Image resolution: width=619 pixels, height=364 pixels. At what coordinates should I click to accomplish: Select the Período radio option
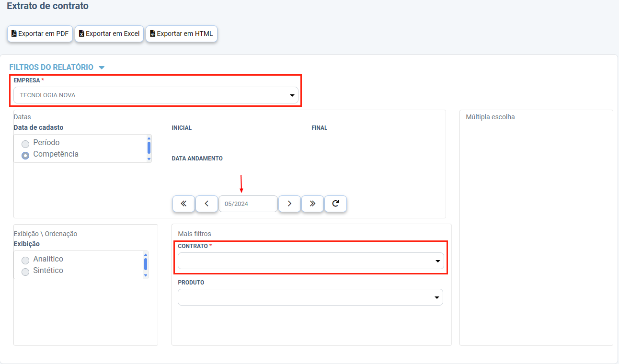(25, 143)
